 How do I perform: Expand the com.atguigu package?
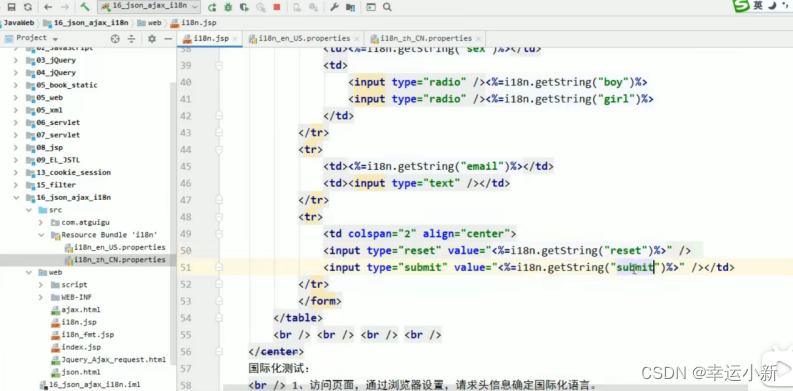(41, 223)
